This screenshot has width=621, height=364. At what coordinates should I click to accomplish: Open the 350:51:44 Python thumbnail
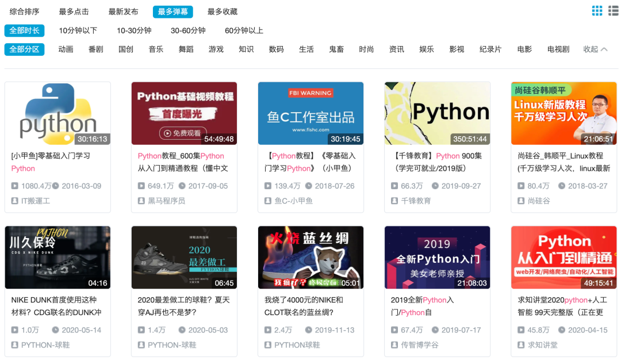[437, 113]
